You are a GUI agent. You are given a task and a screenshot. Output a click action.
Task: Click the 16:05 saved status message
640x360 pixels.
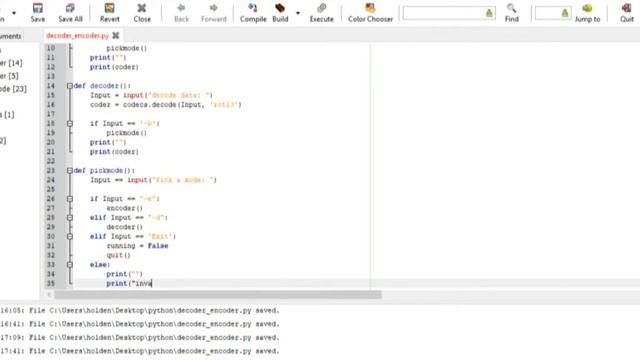[140, 311]
